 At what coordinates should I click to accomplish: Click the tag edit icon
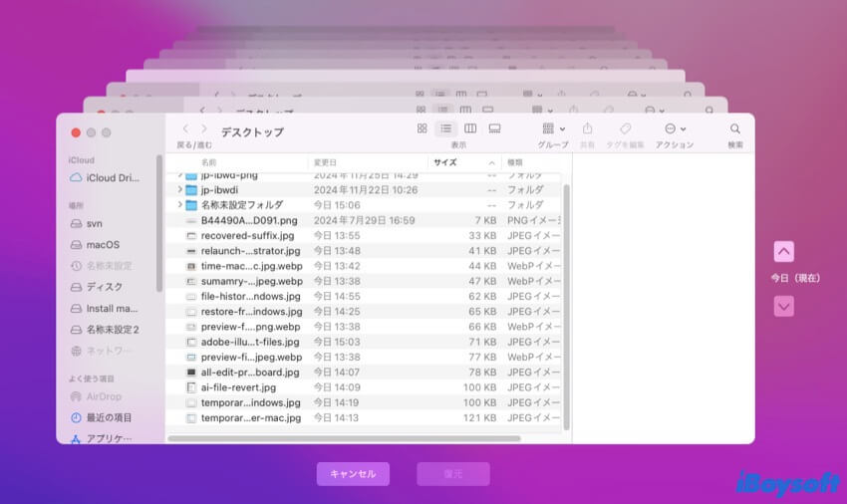click(x=625, y=128)
